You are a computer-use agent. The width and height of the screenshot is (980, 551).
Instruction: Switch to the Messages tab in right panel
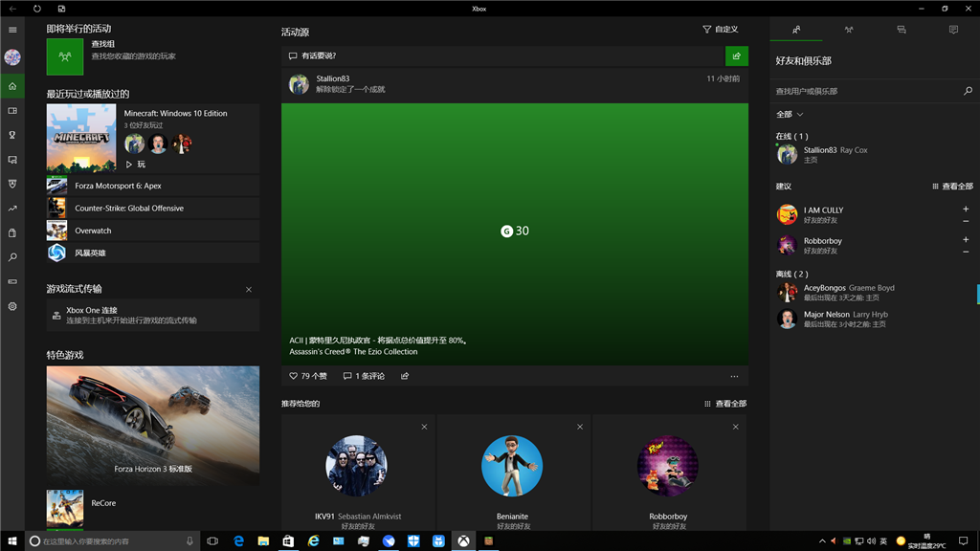(x=902, y=30)
